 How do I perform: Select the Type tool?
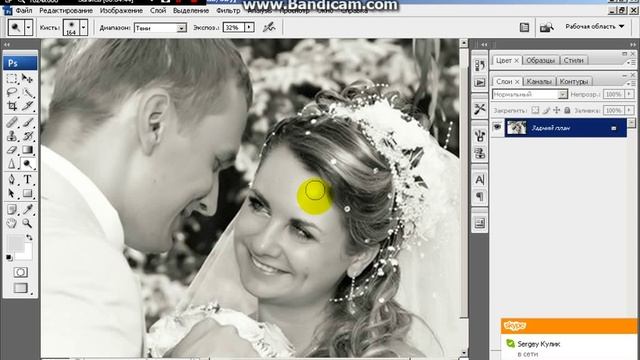[x=27, y=179]
